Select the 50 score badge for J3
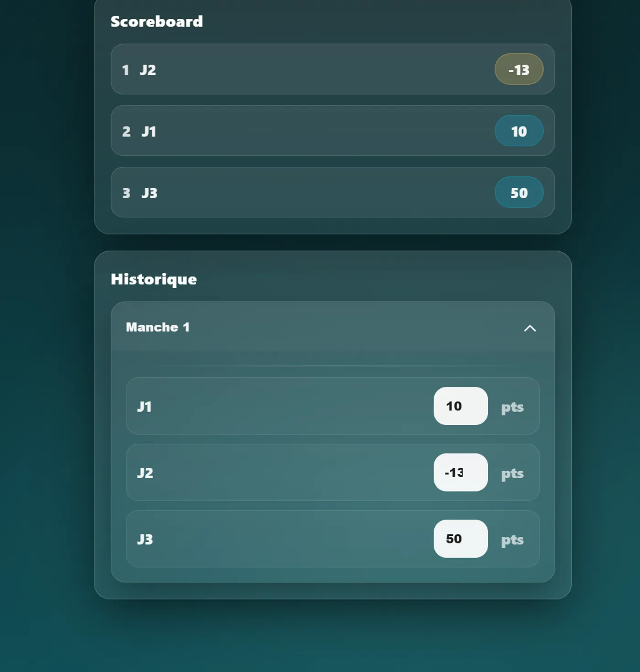 [x=519, y=193]
